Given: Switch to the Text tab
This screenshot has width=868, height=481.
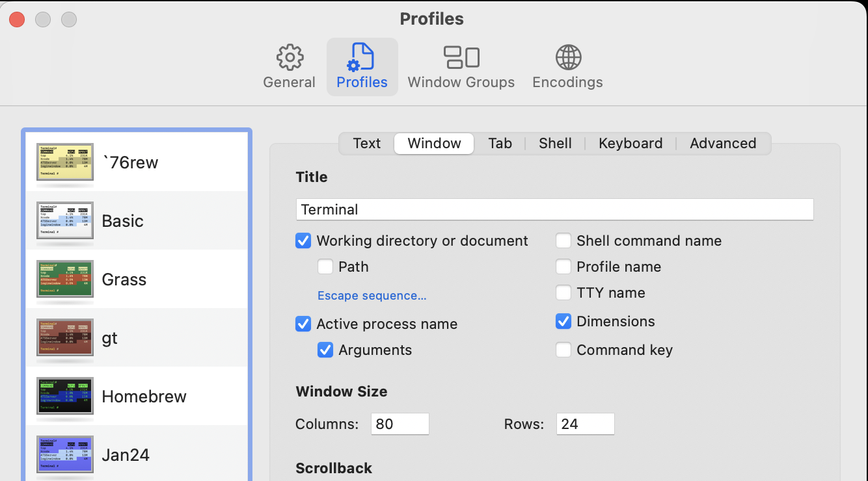Looking at the screenshot, I should [x=366, y=144].
